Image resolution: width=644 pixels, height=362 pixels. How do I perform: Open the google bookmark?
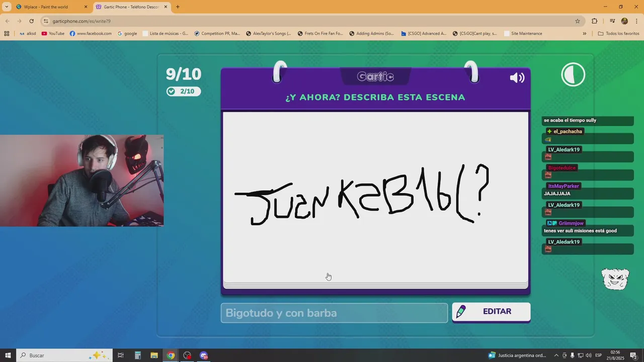coord(127,34)
